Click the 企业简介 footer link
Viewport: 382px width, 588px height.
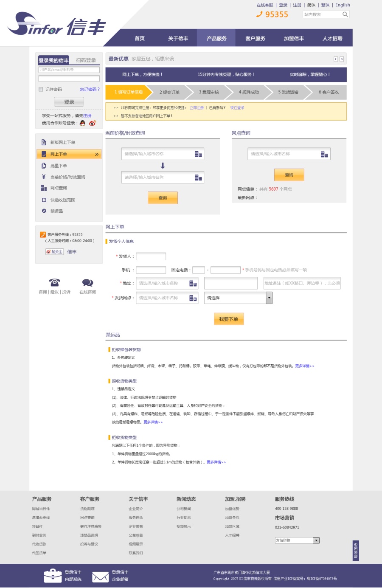coord(136,509)
